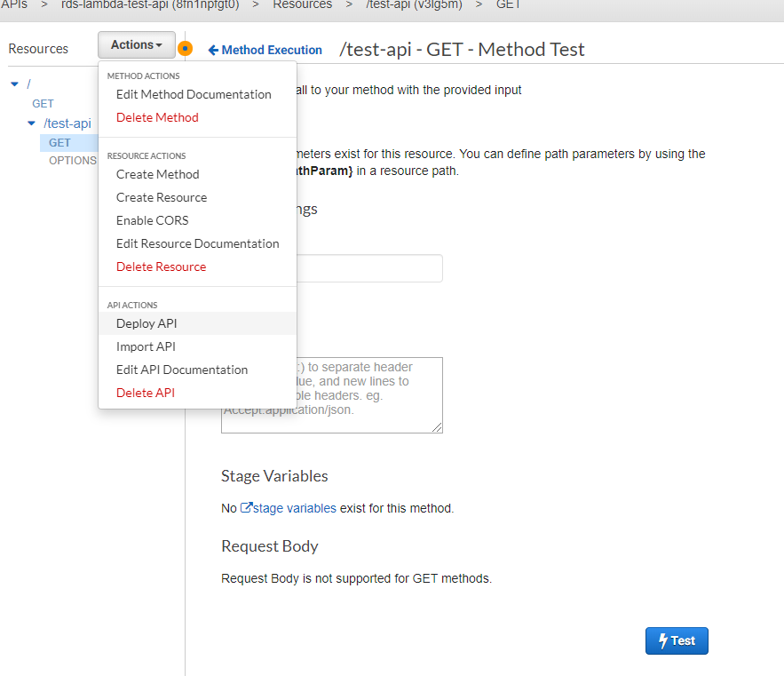Image resolution: width=784 pixels, height=676 pixels.
Task: Select the GET method under root
Action: 43,104
